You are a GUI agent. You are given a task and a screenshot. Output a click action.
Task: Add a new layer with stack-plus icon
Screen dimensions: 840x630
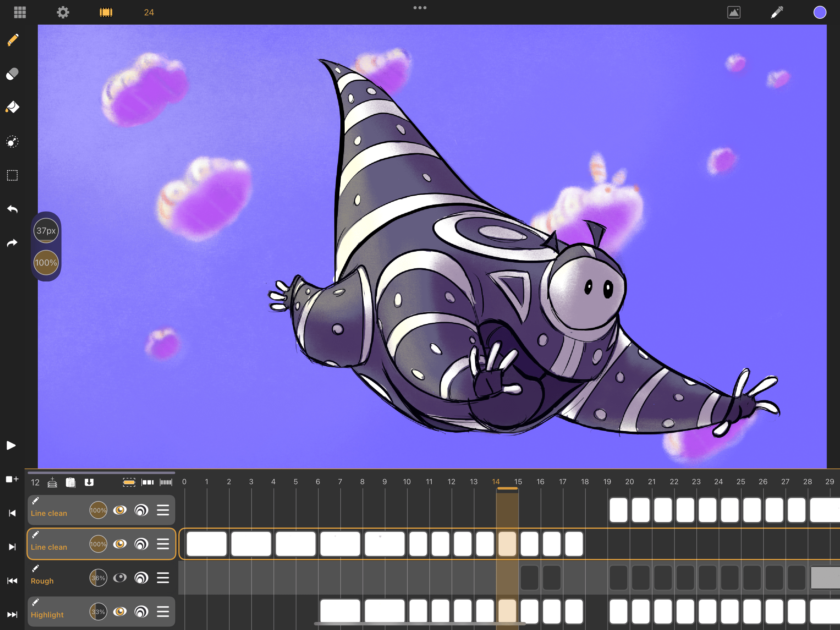point(52,482)
